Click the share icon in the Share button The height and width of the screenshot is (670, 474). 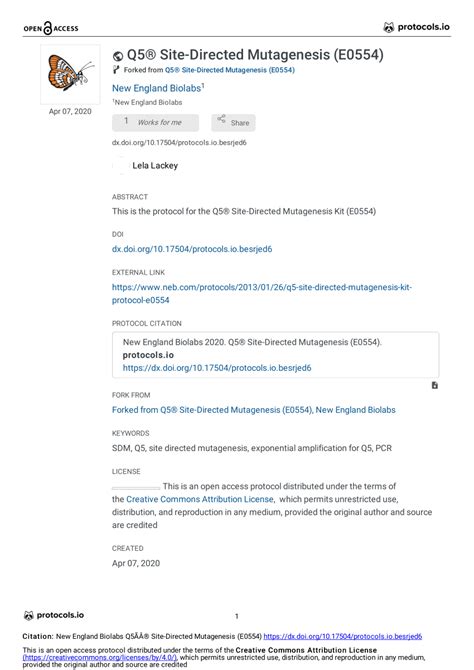coord(221,119)
